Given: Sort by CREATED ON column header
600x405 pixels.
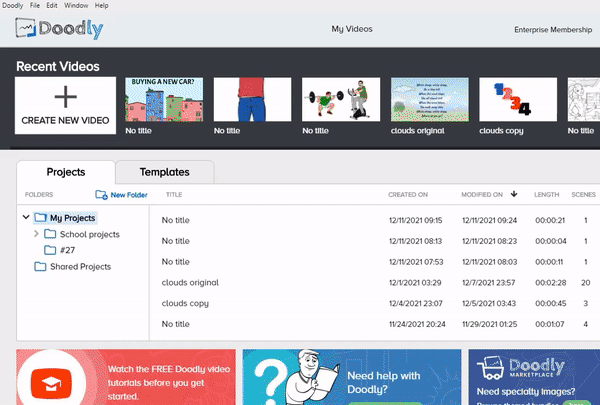Looking at the screenshot, I should pos(408,194).
